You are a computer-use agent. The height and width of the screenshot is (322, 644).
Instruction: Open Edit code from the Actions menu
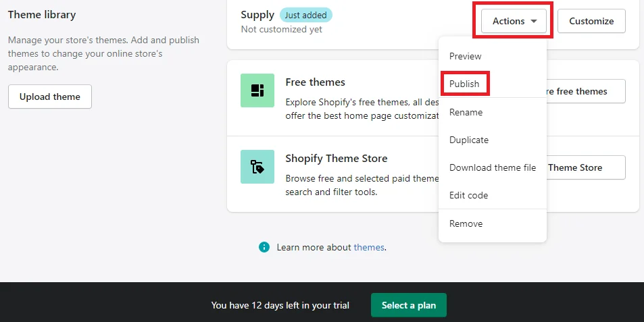point(468,195)
